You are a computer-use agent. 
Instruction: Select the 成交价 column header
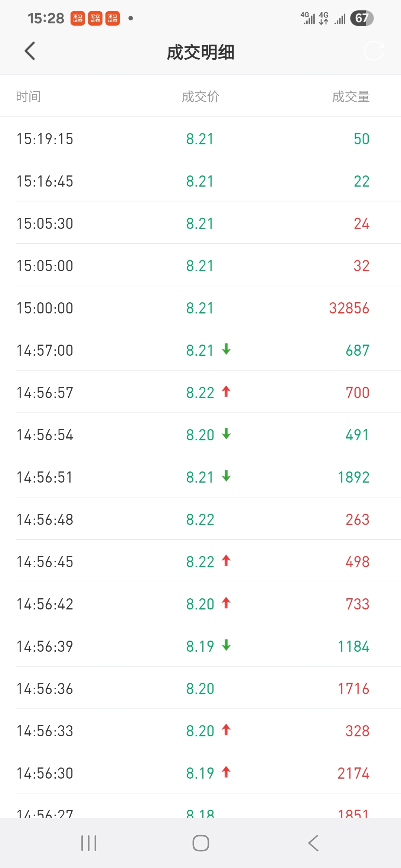coord(200,96)
